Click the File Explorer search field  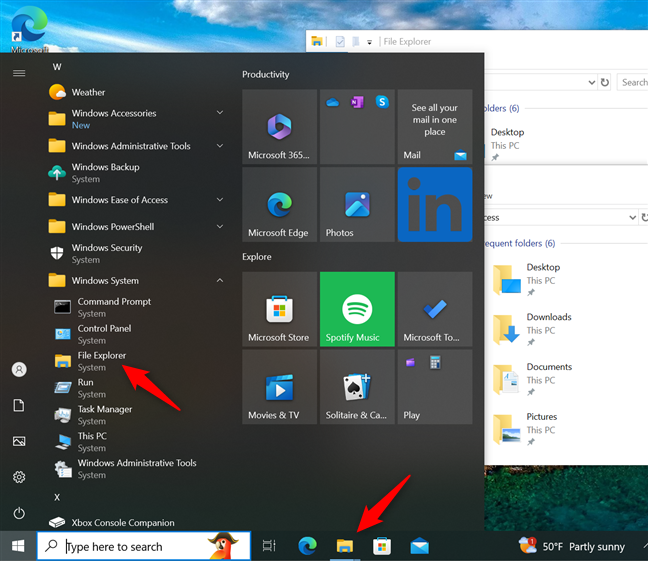click(x=633, y=82)
